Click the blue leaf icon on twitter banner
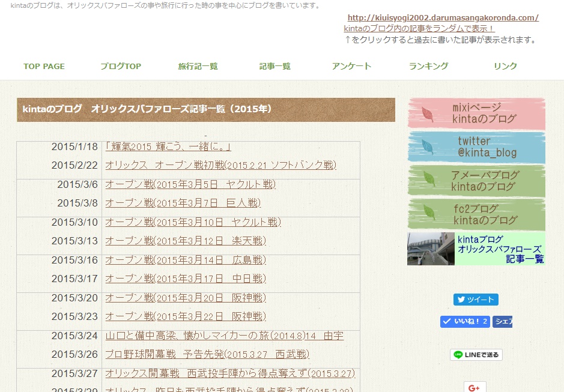 point(427,148)
